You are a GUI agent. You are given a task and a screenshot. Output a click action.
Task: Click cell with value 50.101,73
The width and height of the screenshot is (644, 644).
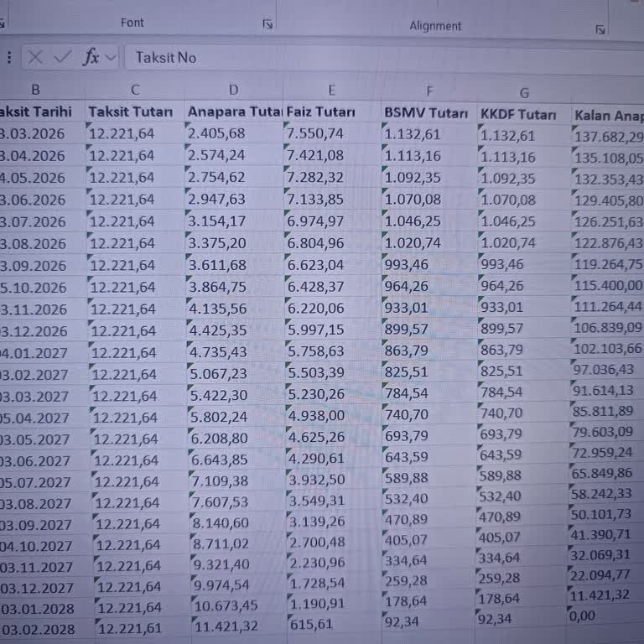pos(605,514)
